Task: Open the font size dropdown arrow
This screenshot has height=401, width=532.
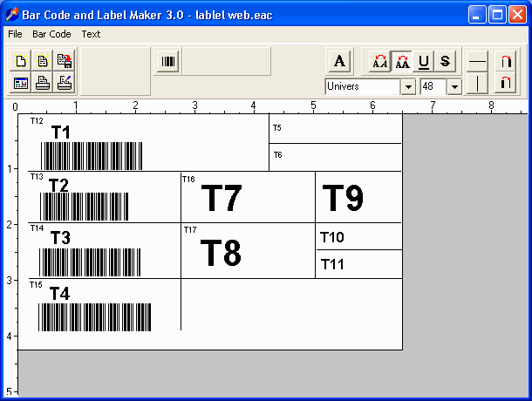Action: click(454, 87)
